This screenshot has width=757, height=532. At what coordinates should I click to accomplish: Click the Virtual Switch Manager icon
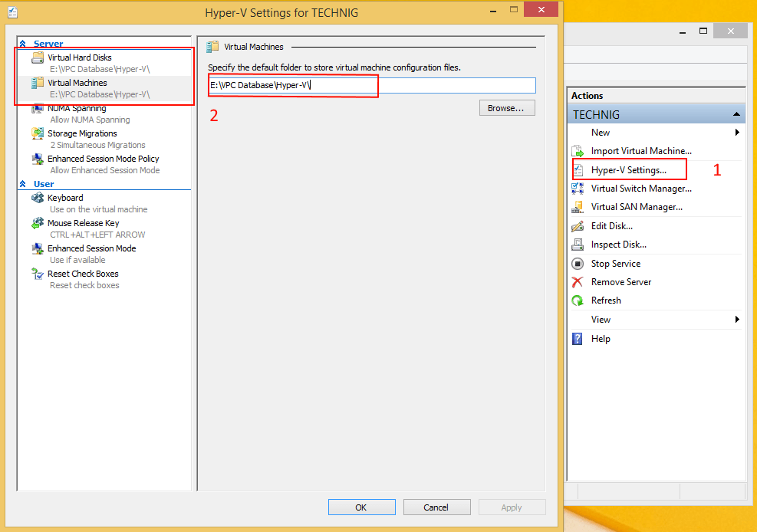[577, 188]
